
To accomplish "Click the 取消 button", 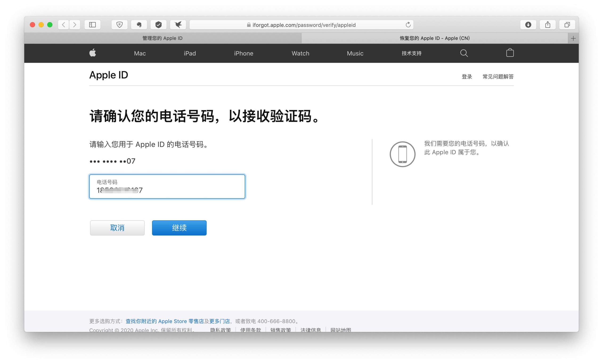I will (117, 228).
